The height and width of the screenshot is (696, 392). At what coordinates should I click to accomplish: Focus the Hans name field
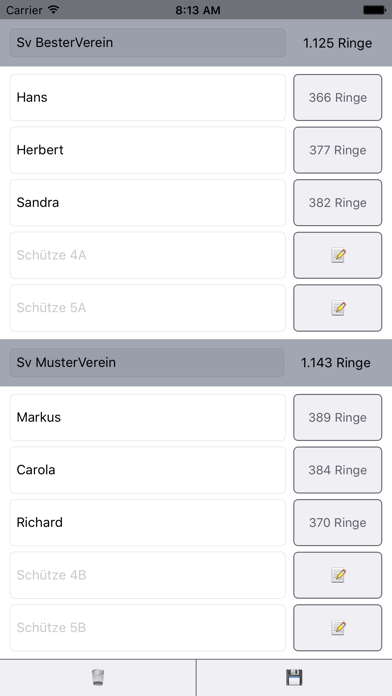coord(147,97)
